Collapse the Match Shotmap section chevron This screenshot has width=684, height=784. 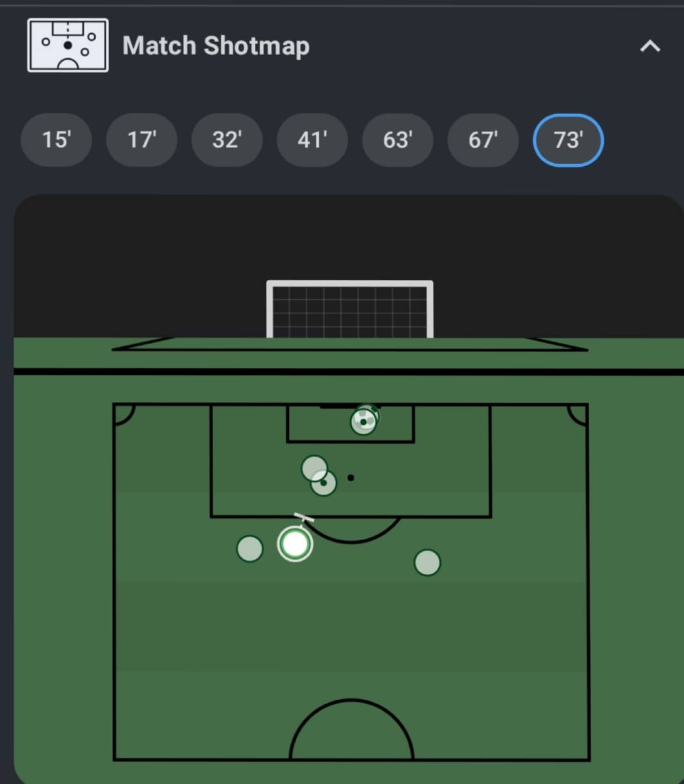650,46
